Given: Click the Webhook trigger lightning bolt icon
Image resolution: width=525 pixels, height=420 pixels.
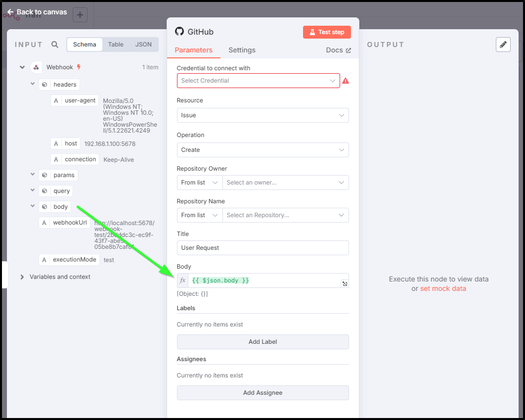Looking at the screenshot, I should point(79,67).
